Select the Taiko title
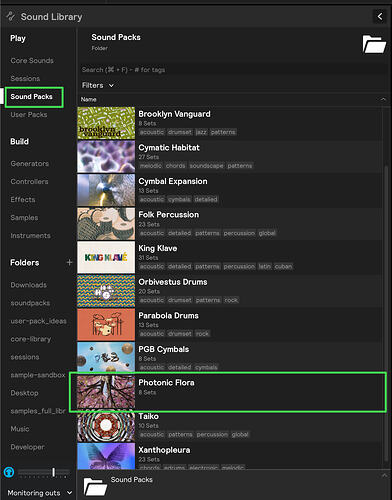 point(148,416)
